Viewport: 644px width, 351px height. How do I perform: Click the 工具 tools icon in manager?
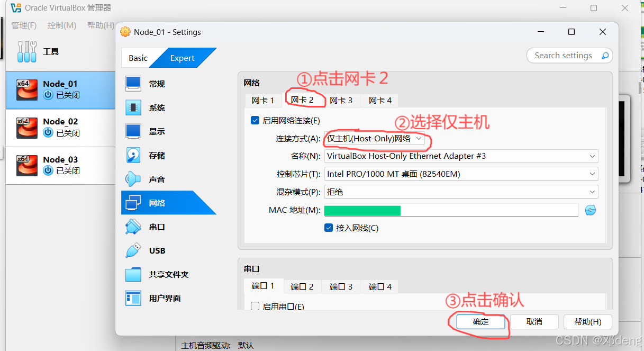point(27,51)
